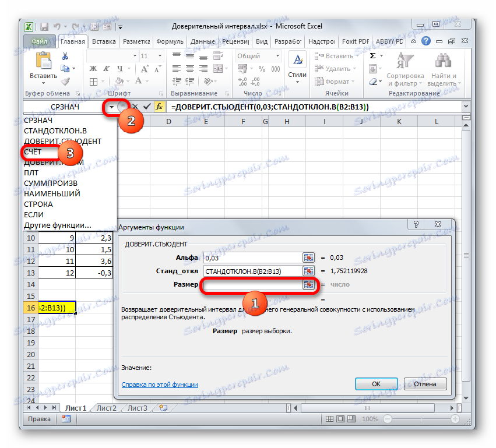This screenshot has width=496, height=448.
Task: Switch to Page Layout view icon in status bar
Action: (340, 419)
